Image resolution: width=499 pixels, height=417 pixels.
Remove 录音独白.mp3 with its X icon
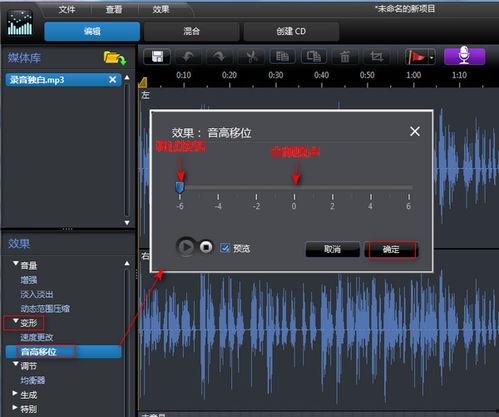113,80
